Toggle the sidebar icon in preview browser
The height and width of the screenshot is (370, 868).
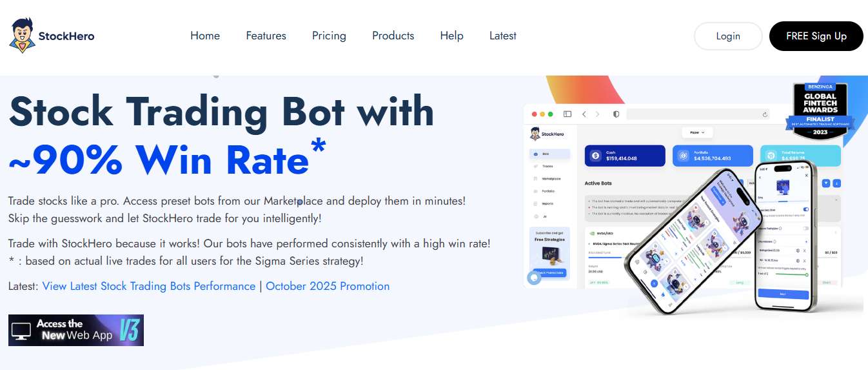click(567, 114)
